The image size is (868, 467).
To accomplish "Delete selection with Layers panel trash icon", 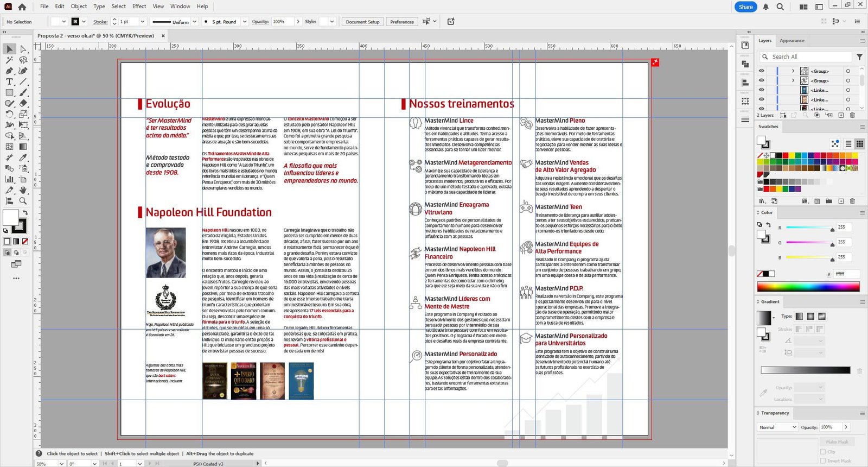I will (852, 115).
